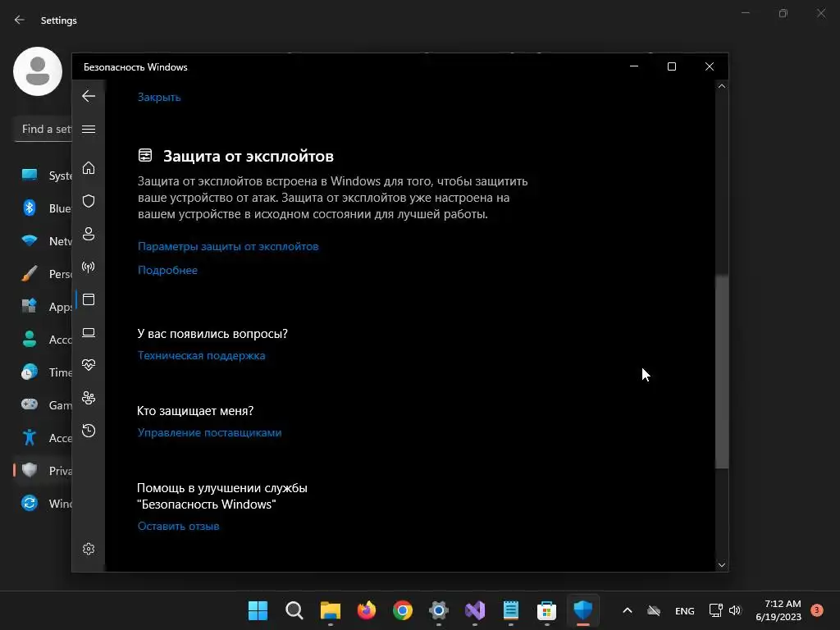Click the vertical scrollbar thumb

722,372
